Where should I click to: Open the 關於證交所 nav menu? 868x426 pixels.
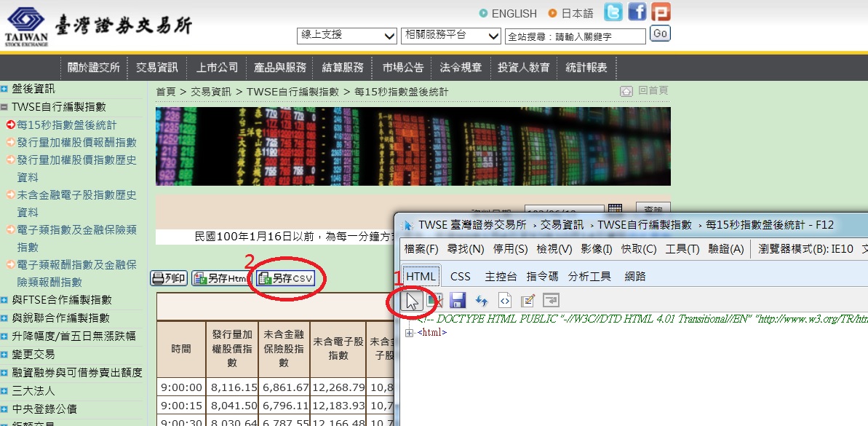(x=94, y=68)
